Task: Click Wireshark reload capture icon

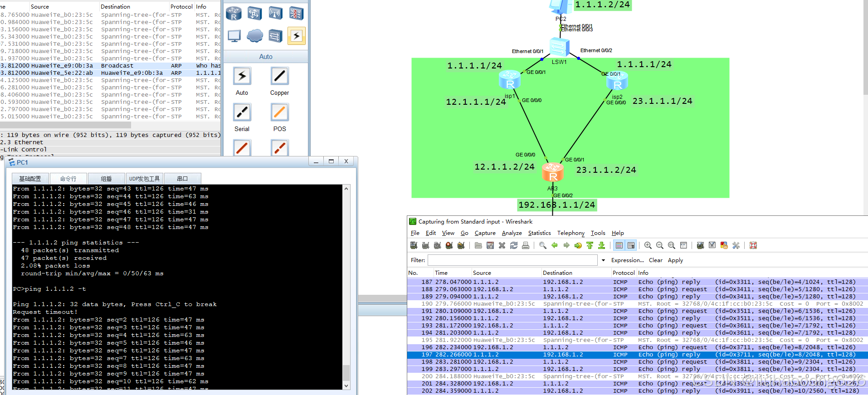Action: (514, 245)
